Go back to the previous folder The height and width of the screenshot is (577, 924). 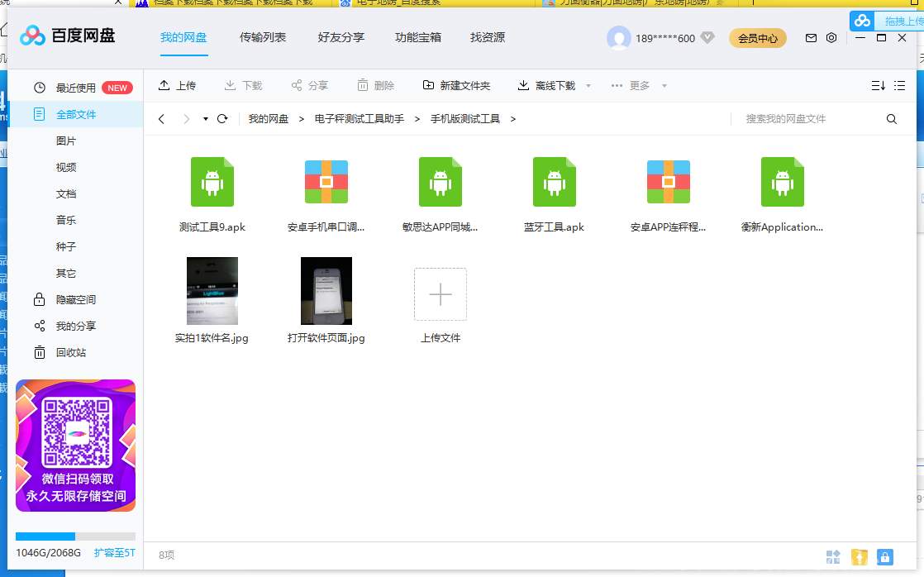[162, 119]
